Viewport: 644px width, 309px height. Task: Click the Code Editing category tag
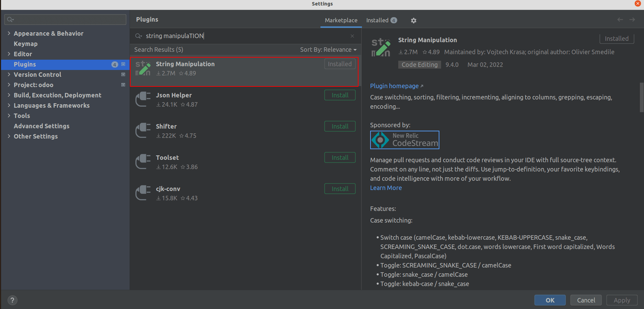point(420,64)
